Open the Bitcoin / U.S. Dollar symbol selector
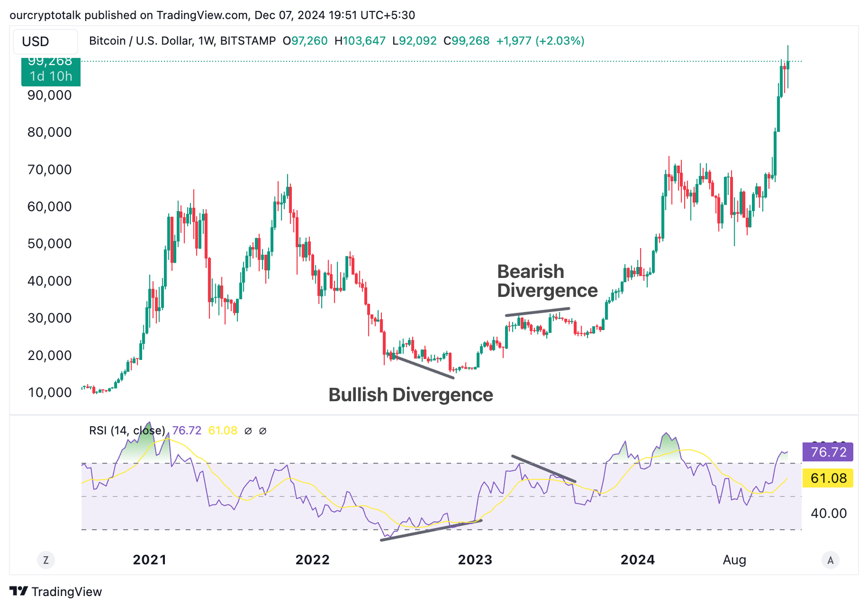This screenshot has width=868, height=608. [x=141, y=40]
